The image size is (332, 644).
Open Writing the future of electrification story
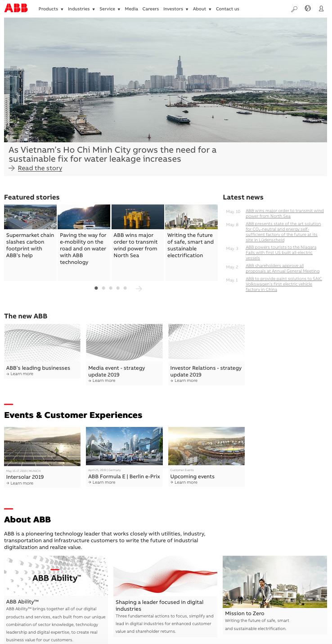pos(191,242)
